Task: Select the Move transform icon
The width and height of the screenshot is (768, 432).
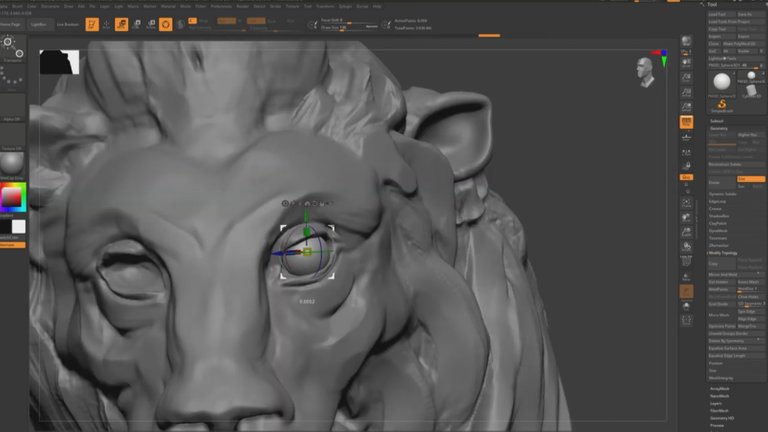Action: [x=121, y=24]
